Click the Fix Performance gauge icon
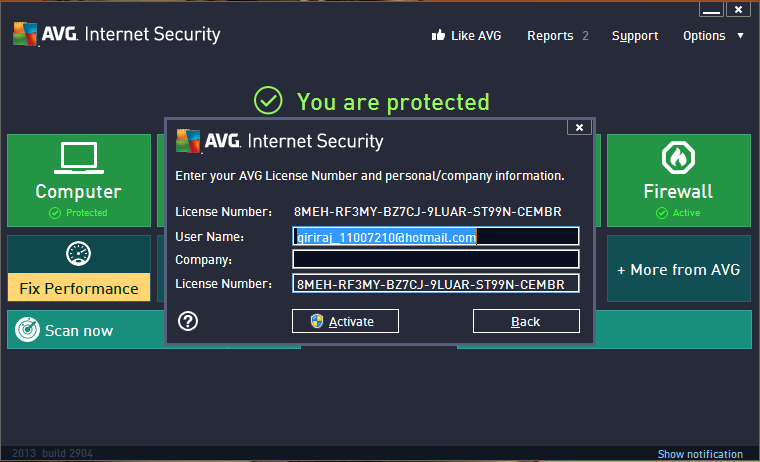Viewport: 760px width, 462px height. pyautogui.click(x=79, y=254)
